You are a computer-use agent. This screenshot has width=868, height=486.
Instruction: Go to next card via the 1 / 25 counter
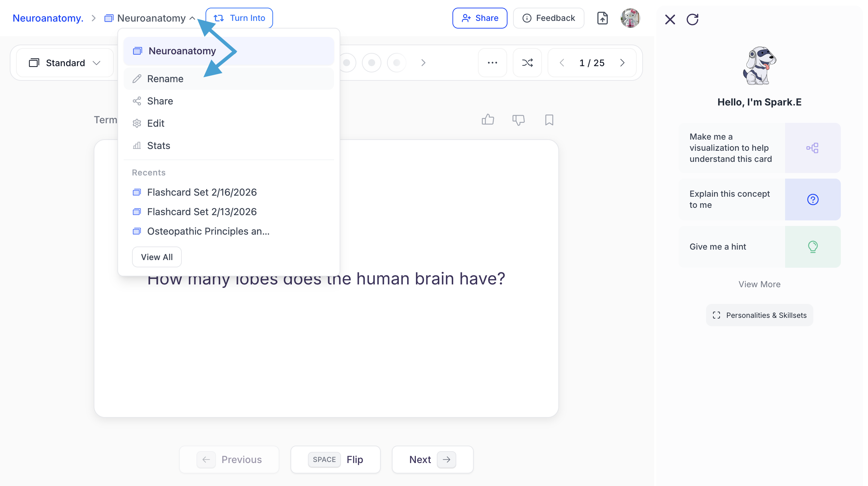click(622, 63)
